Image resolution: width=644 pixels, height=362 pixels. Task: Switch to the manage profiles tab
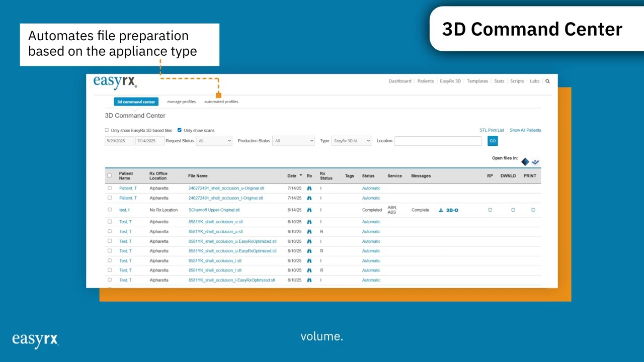point(182,102)
